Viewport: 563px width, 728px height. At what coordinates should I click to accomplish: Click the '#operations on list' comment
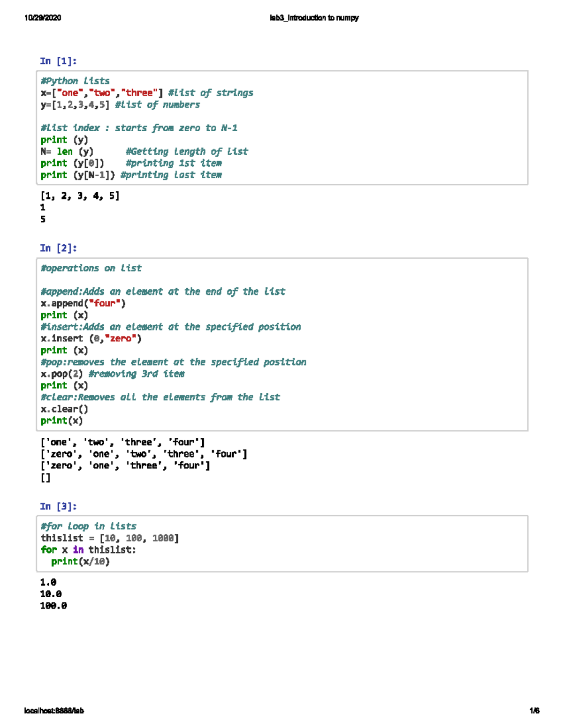(91, 268)
